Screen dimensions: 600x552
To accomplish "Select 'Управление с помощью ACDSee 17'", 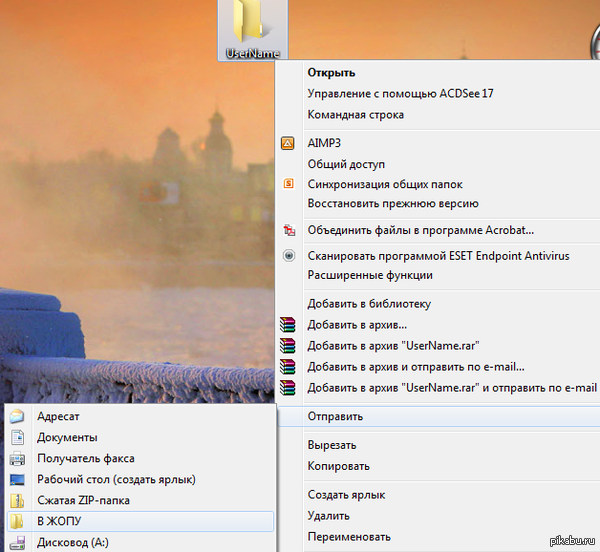I will click(401, 94).
